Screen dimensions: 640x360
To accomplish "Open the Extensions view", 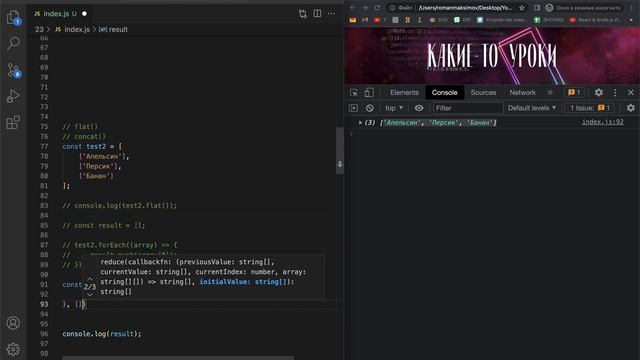I will (x=13, y=122).
